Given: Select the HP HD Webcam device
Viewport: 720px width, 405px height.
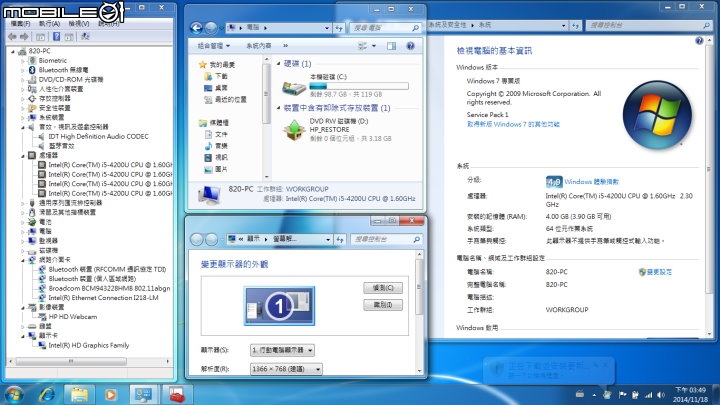Looking at the screenshot, I should click(73, 316).
